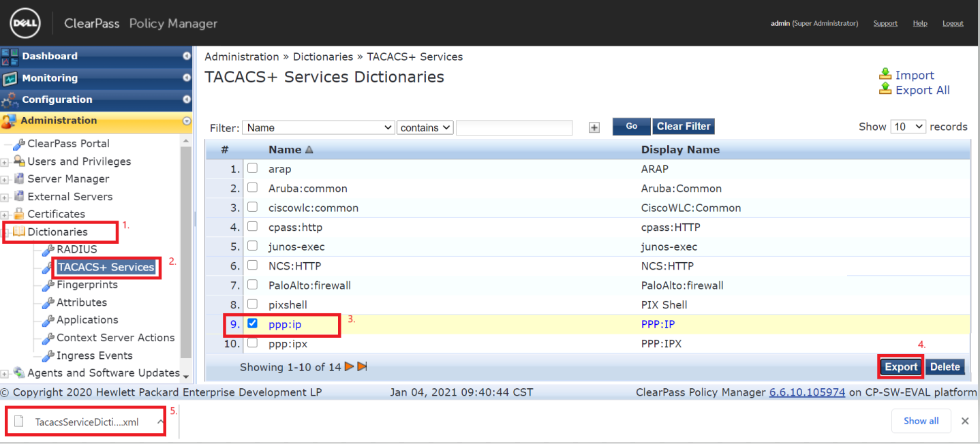Image resolution: width=980 pixels, height=444 pixels.
Task: Click Show all downloads button
Action: coord(921,421)
